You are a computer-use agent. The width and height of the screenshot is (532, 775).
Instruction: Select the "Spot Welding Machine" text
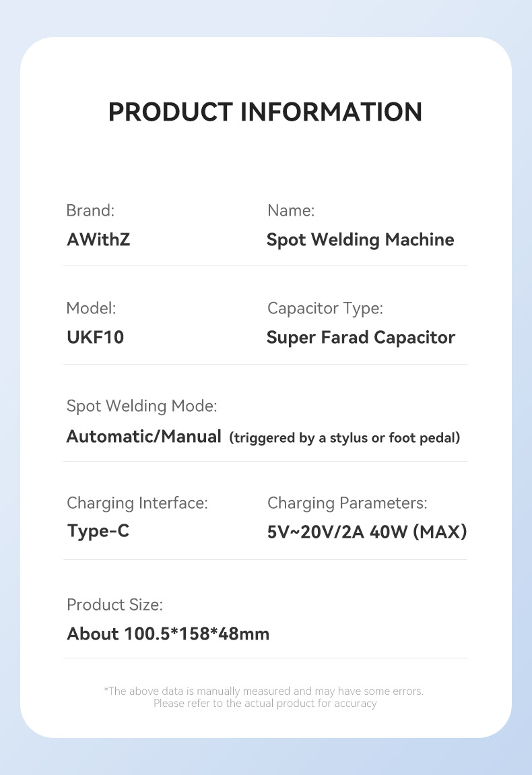[x=360, y=240]
